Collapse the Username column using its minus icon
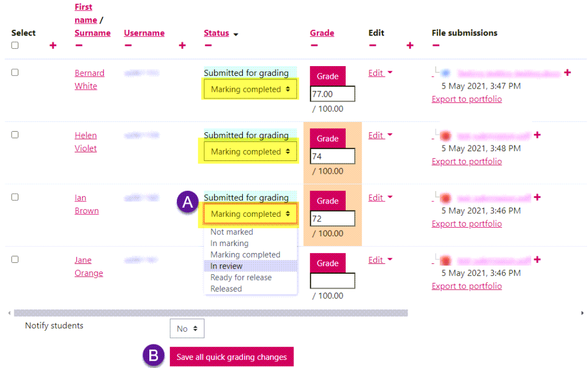Viewport: 588px width, 368px height. tap(129, 45)
